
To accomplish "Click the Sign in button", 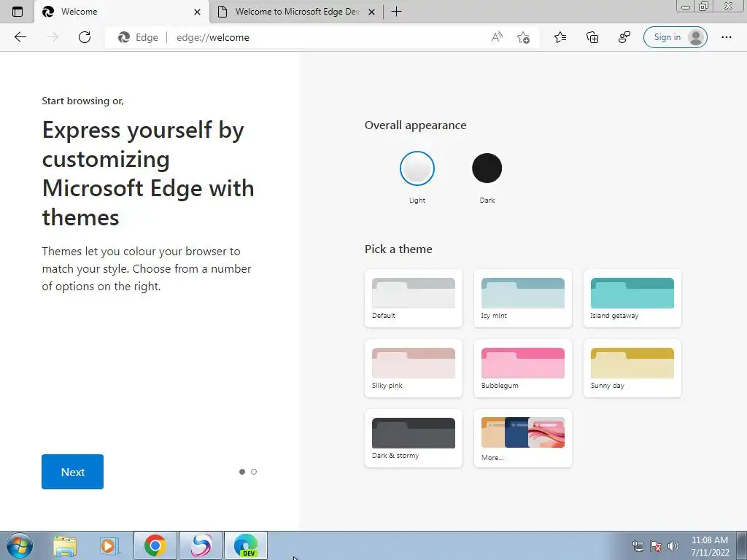I will coord(675,37).
